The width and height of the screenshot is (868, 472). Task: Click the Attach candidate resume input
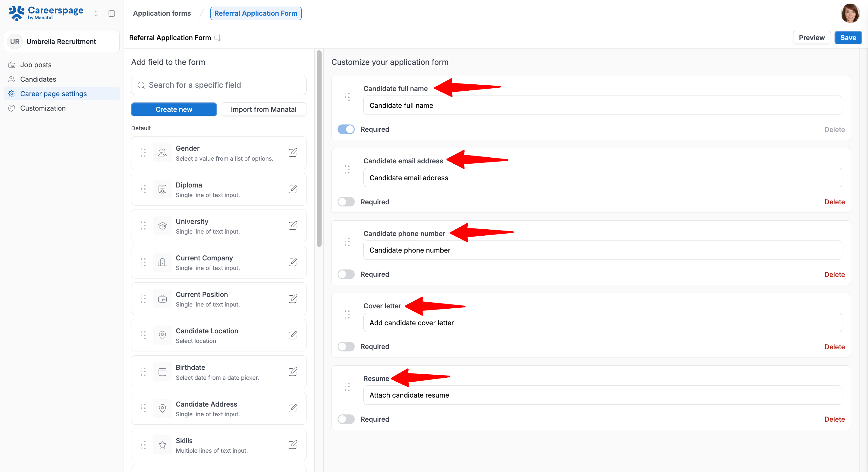point(602,395)
